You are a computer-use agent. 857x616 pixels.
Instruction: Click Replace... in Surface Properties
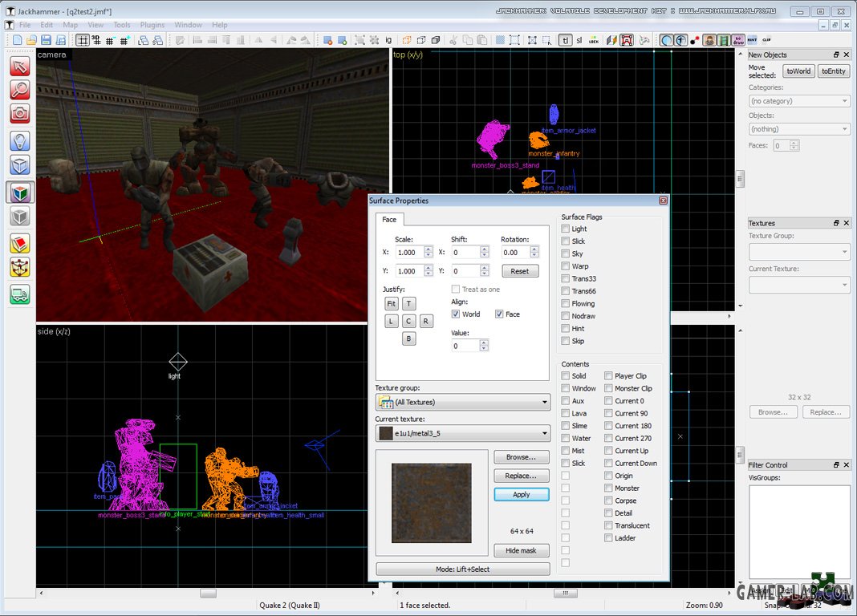tap(522, 476)
